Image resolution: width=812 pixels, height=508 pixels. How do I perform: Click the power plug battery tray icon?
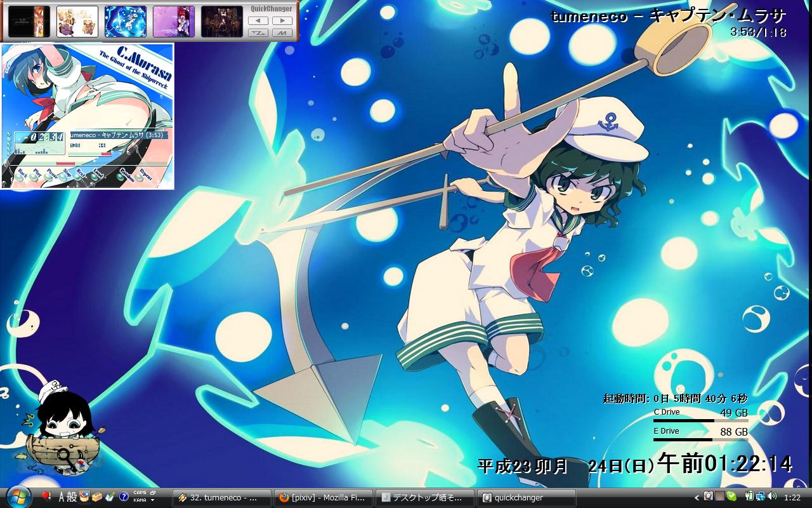(749, 497)
